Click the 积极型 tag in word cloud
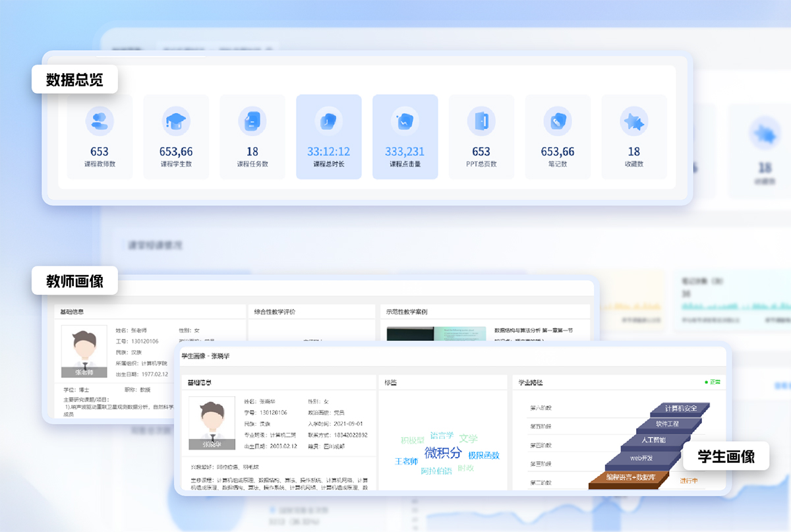Viewport: 791px width, 532px height. point(411,440)
